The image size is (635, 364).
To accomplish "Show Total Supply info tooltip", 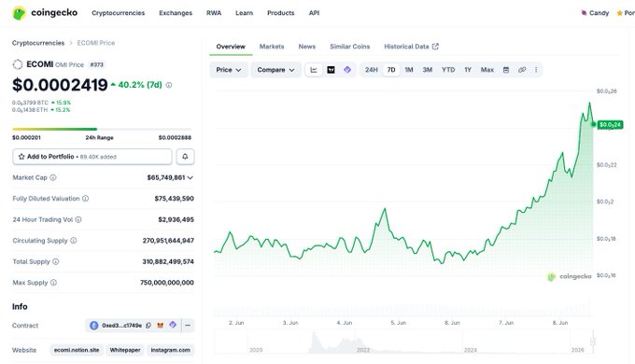I will click(56, 262).
